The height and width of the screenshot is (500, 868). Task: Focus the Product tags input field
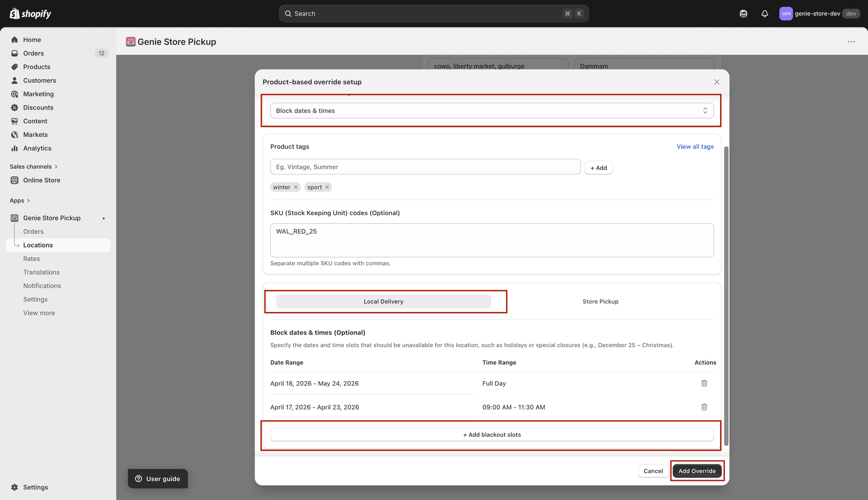coord(425,167)
